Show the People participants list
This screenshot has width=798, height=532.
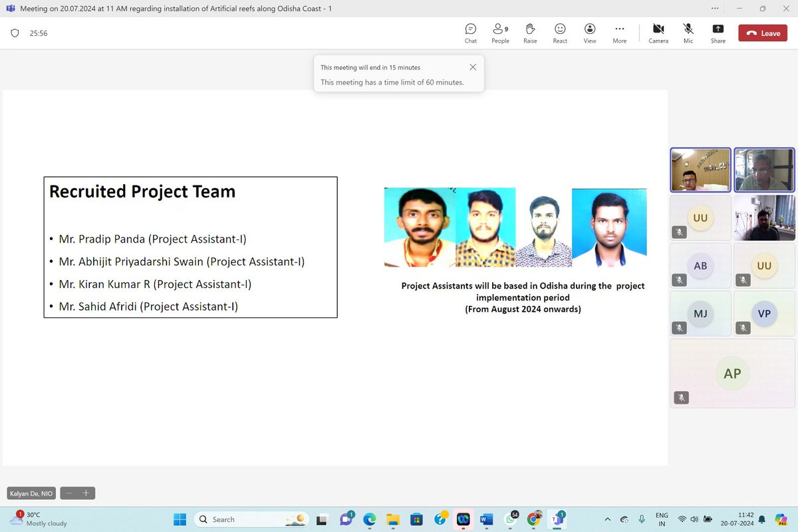click(x=500, y=33)
